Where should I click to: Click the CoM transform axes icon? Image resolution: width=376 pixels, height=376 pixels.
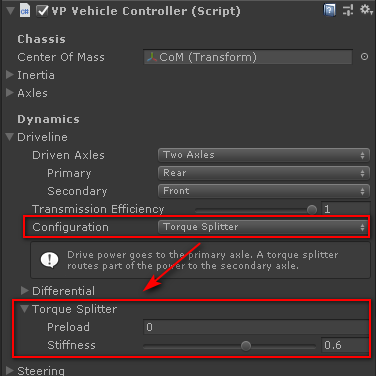(152, 57)
